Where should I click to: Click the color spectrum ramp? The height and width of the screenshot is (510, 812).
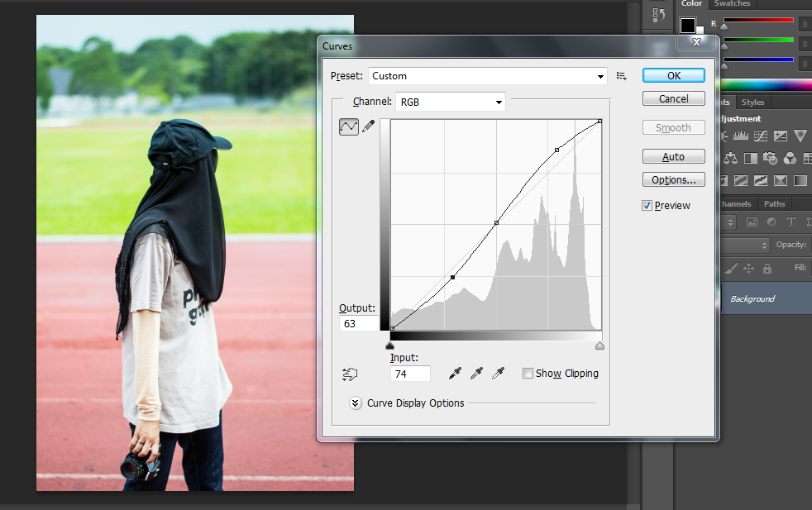(766, 85)
